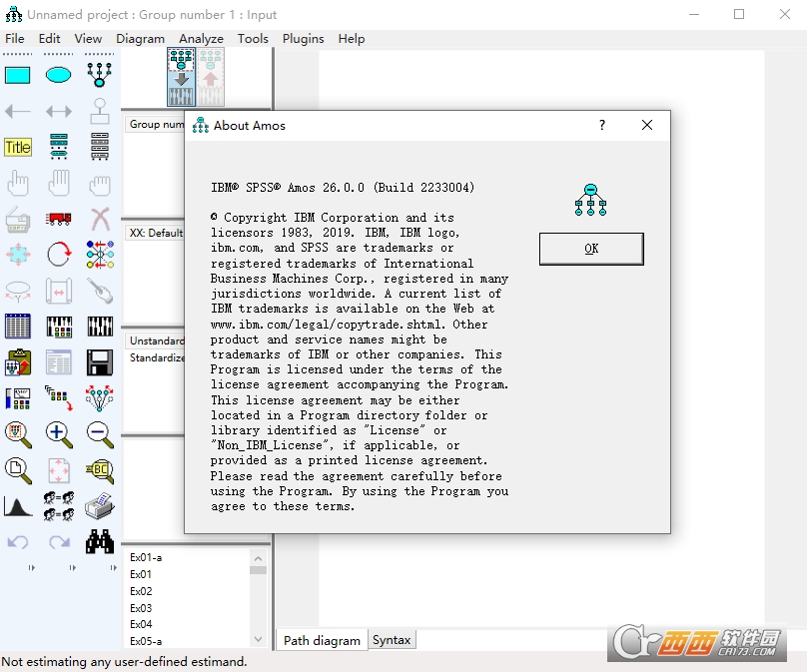The height and width of the screenshot is (672, 807).
Task: Select the single-headed path arrow tool
Action: pyautogui.click(x=18, y=111)
